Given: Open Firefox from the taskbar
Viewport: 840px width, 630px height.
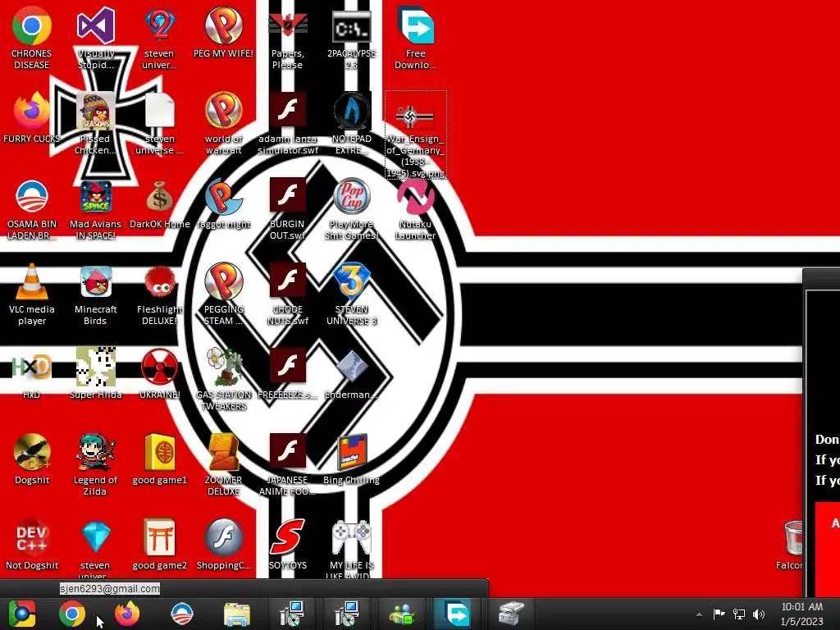Looking at the screenshot, I should click(127, 614).
